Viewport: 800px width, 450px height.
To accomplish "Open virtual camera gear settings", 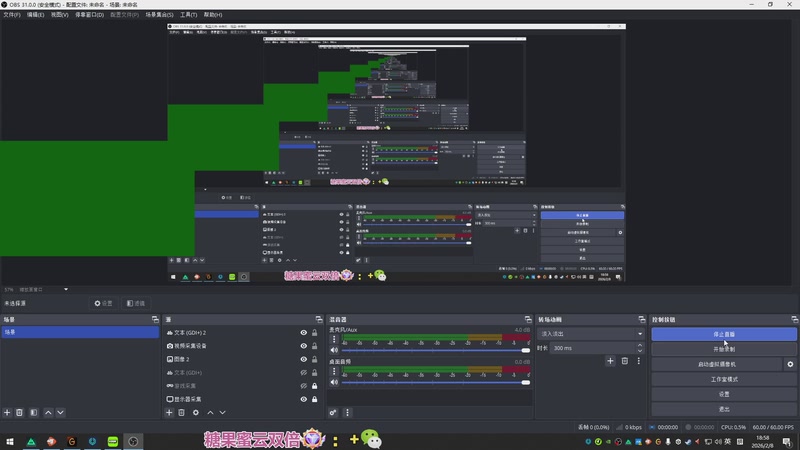I will pos(790,364).
